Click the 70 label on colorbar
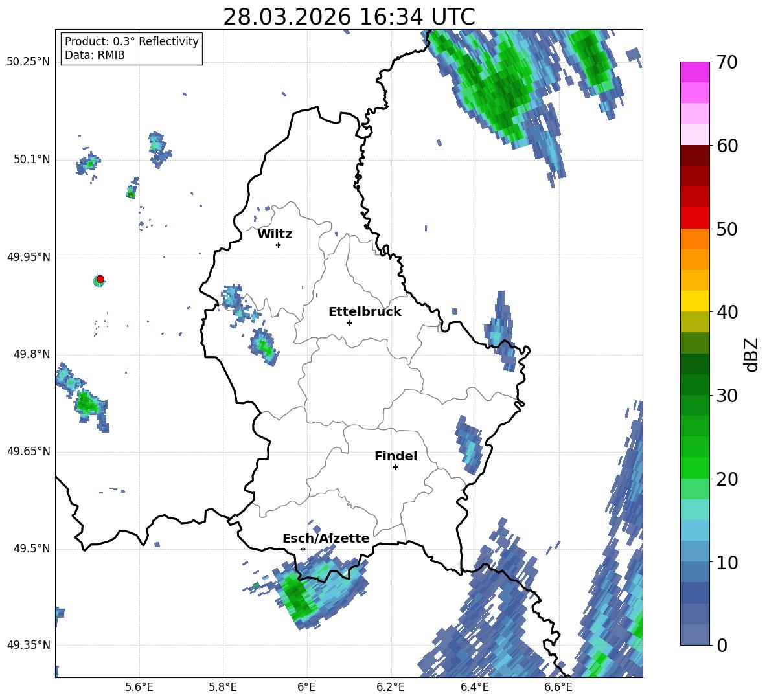Screen dimensions: 767x700 (727, 63)
